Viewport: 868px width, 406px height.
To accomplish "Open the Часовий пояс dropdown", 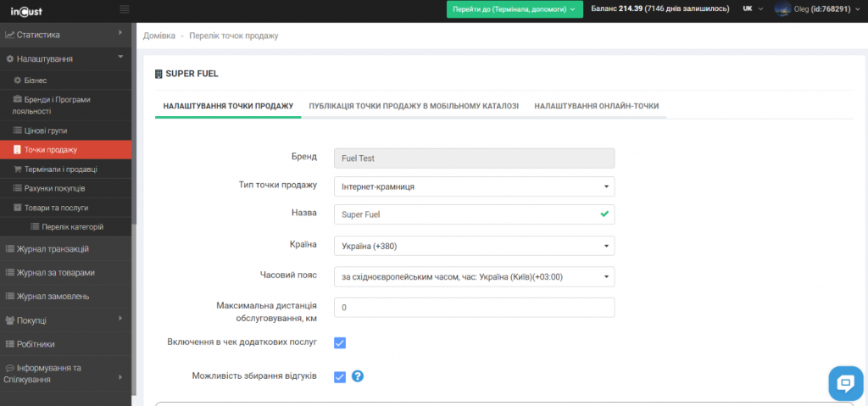I will tap(474, 276).
